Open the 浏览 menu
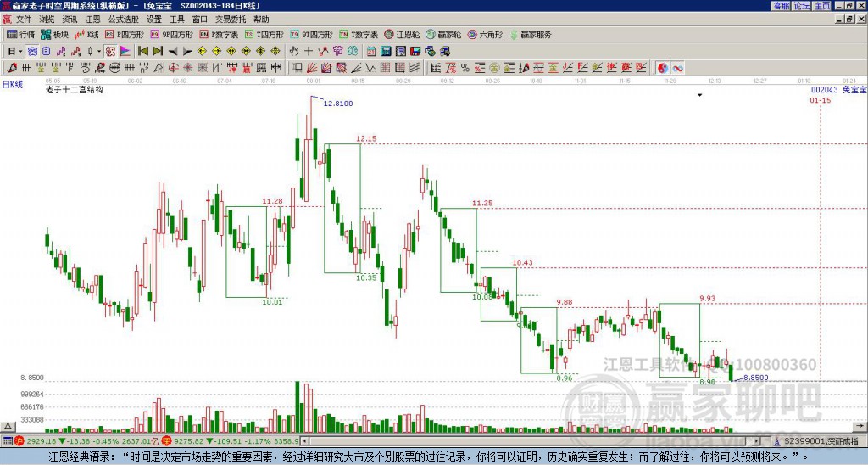 click(47, 20)
